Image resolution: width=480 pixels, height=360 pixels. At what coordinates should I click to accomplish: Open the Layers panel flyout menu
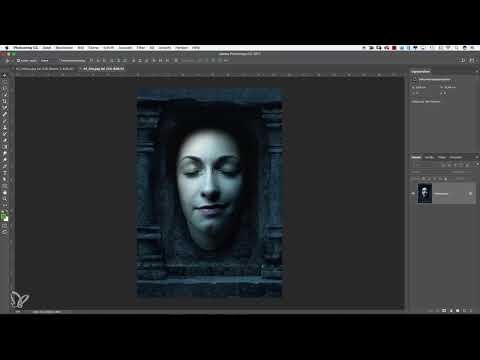[476, 157]
